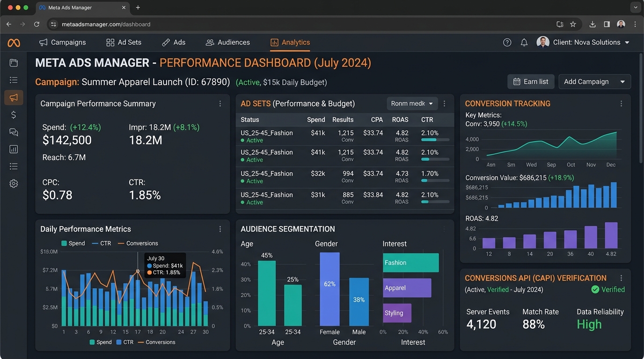644x359 pixels.
Task: Switch to the Ad Sets tab
Action: tap(124, 43)
